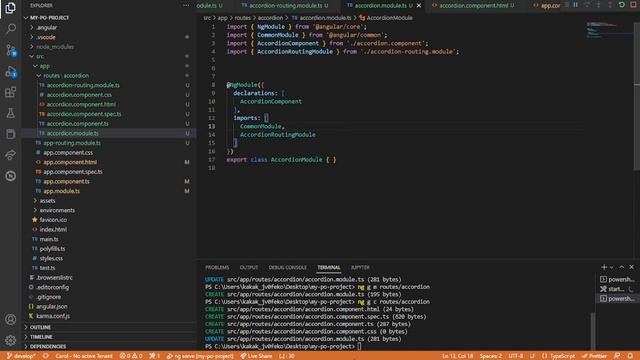Switch to accordion-routing.module.ts tab

click(x=285, y=6)
